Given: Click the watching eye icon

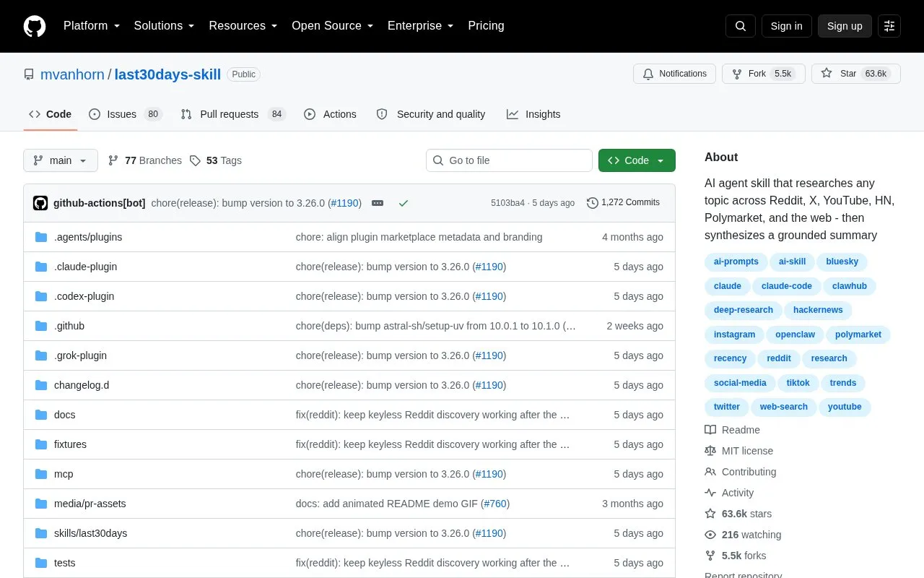Looking at the screenshot, I should coord(710,535).
